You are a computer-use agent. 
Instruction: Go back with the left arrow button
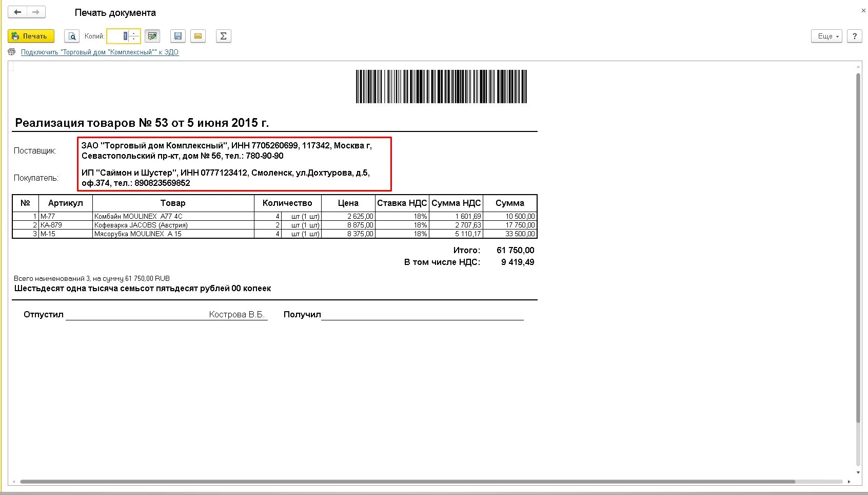coord(17,12)
